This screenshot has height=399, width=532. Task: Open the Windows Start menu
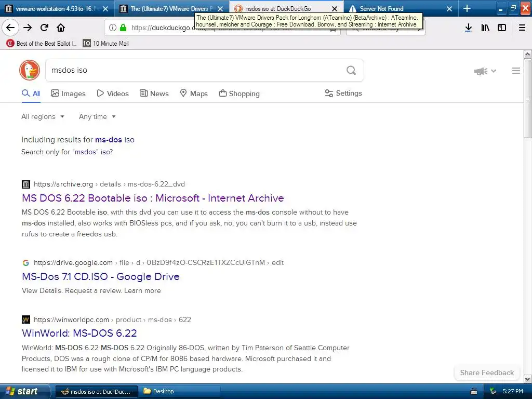click(x=24, y=392)
